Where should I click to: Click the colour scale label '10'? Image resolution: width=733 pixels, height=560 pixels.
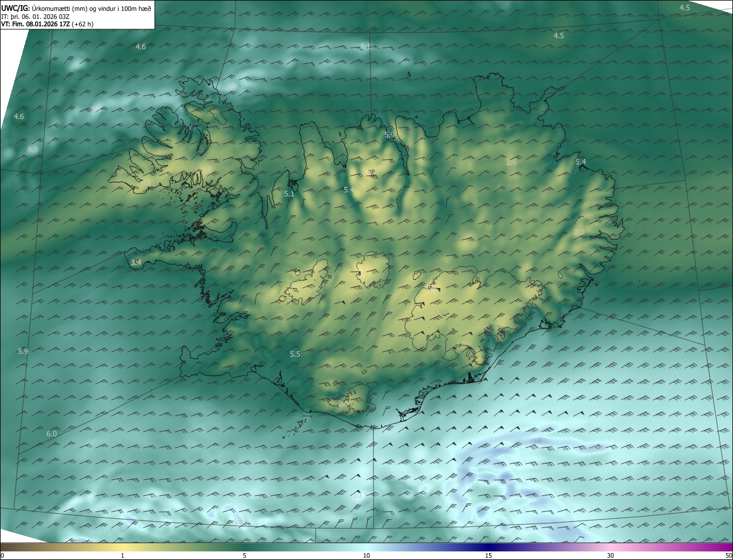(x=366, y=555)
